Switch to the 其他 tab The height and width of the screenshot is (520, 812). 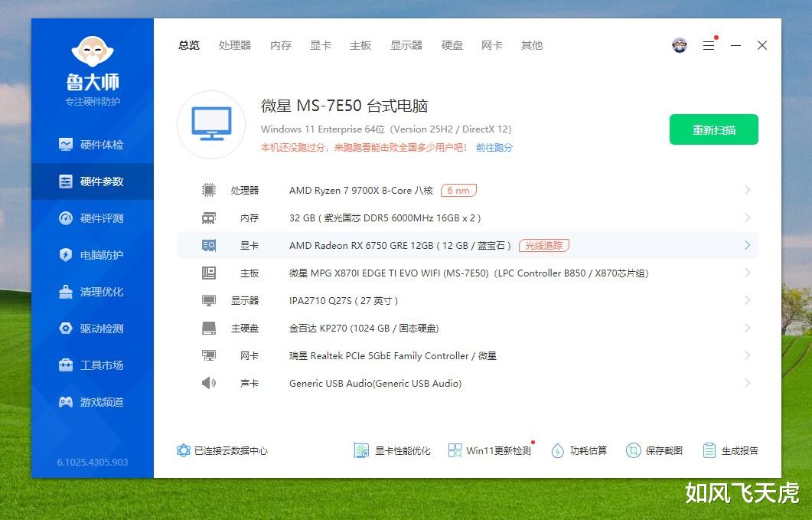pyautogui.click(x=532, y=46)
